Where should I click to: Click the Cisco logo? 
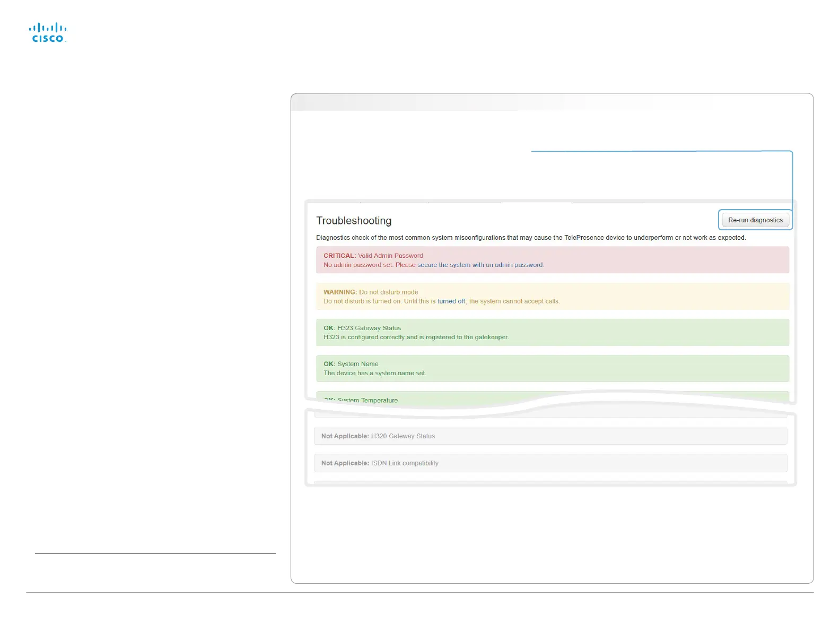(x=48, y=33)
